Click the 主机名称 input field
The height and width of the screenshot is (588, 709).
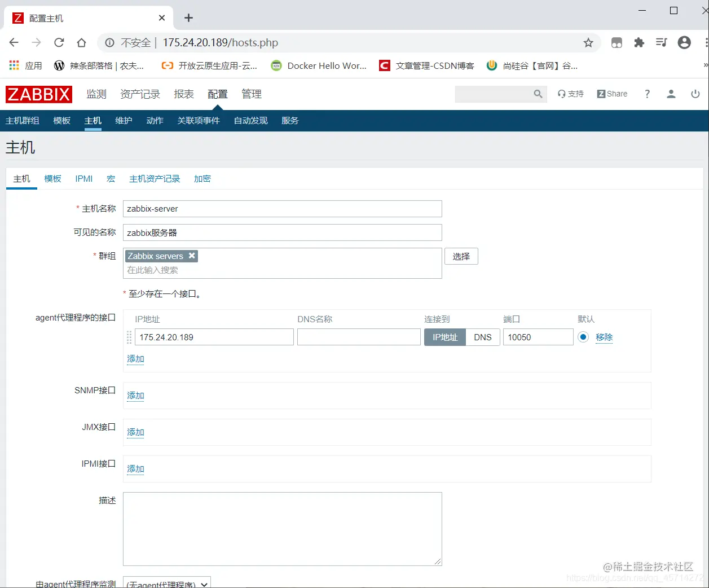(x=283, y=209)
